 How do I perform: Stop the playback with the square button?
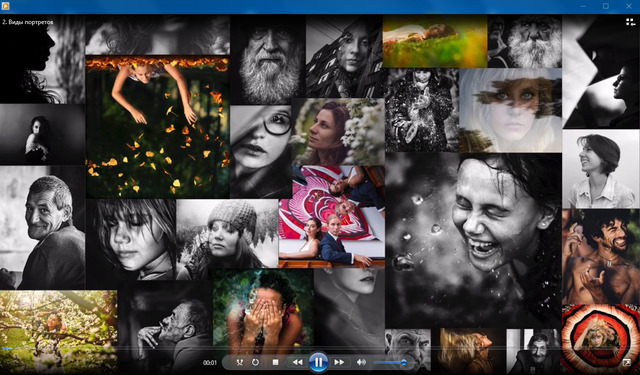tap(276, 362)
